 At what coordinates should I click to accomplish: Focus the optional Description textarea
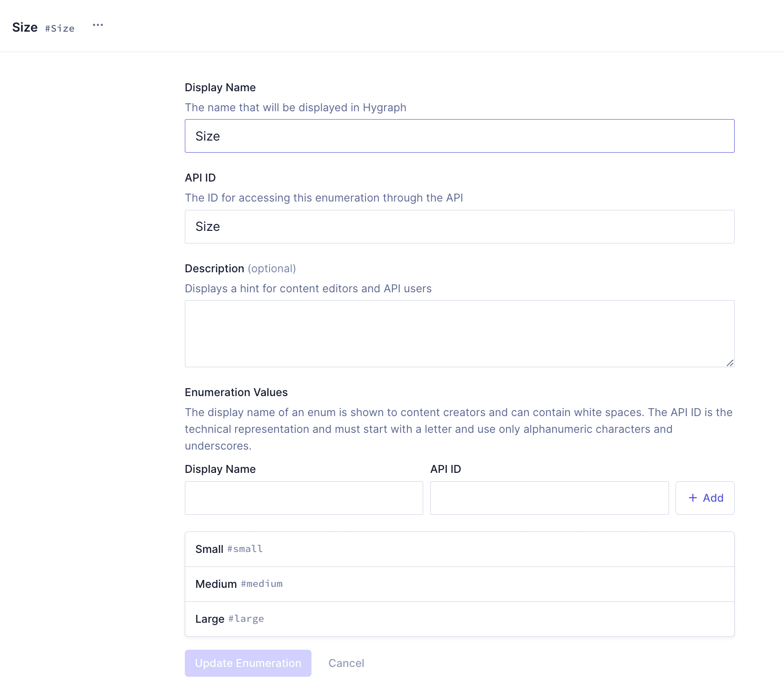point(459,333)
